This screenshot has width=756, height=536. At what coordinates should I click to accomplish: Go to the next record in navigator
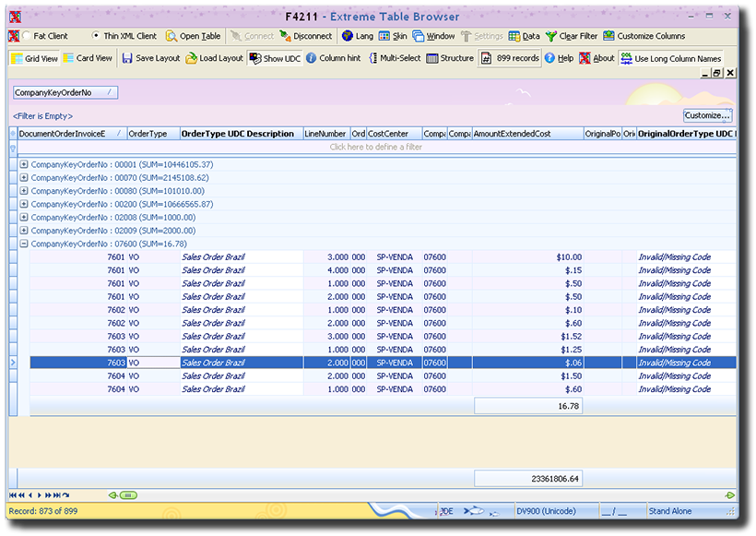pyautogui.click(x=39, y=495)
